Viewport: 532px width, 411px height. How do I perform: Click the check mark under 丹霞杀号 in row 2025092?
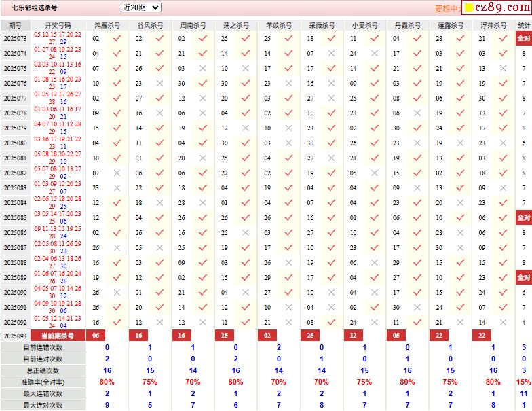click(417, 322)
